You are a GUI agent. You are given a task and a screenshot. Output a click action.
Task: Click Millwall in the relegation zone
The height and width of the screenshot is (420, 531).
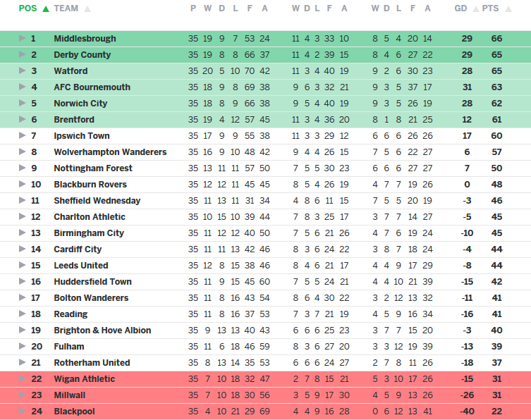pos(69,395)
